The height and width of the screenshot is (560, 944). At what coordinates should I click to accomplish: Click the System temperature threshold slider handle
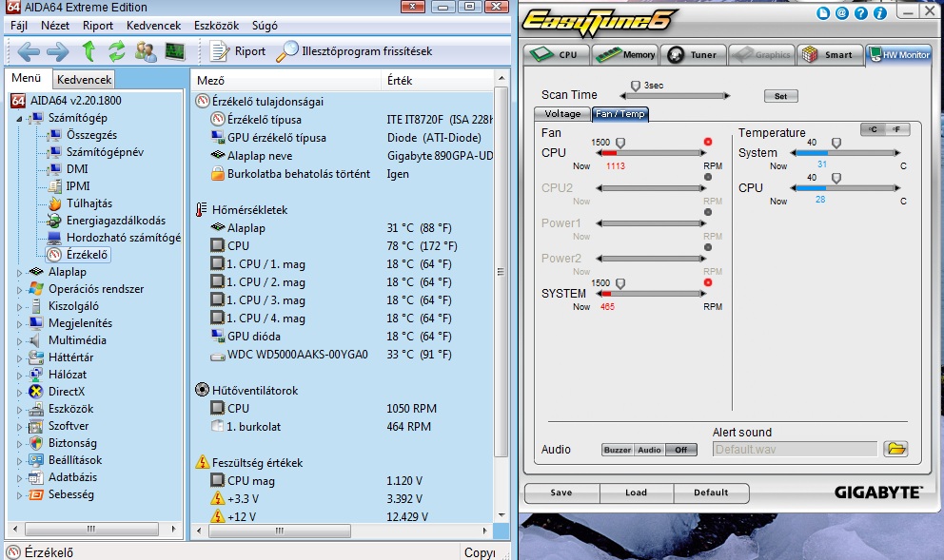pos(836,143)
